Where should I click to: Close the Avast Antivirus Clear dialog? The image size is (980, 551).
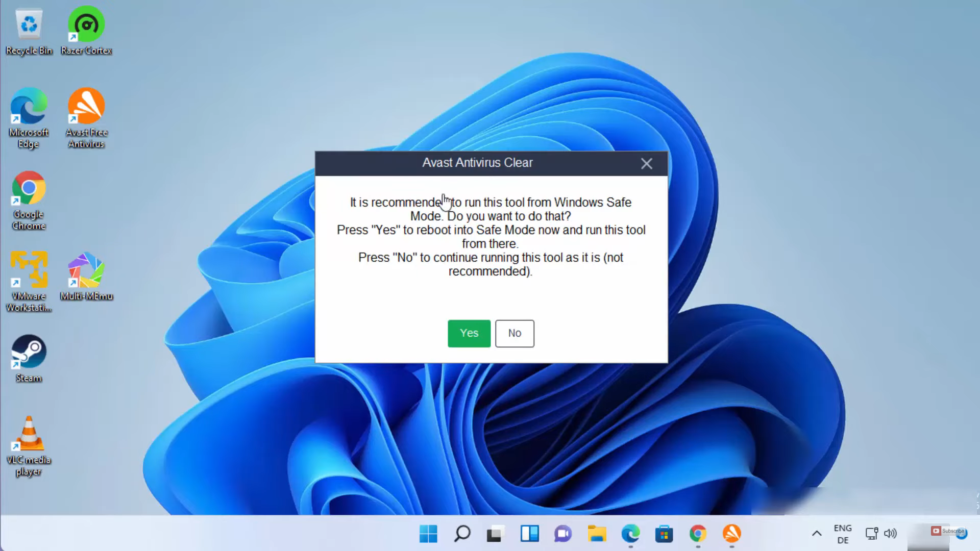click(646, 163)
